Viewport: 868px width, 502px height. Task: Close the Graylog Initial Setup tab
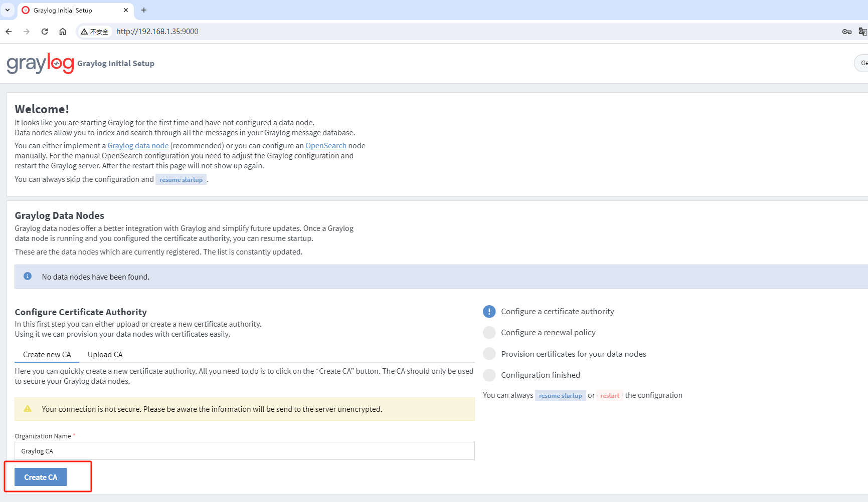(126, 10)
